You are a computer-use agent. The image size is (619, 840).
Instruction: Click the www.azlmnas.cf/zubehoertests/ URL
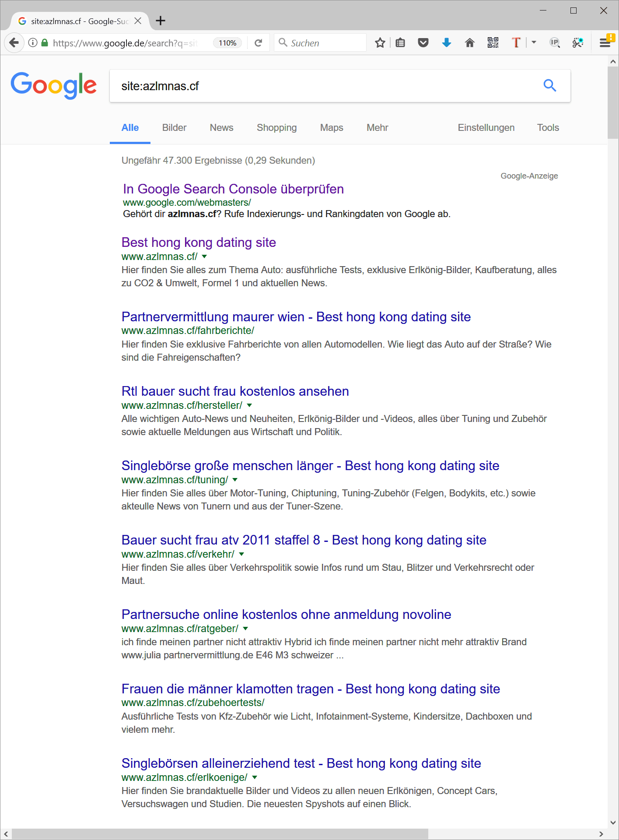click(x=193, y=703)
